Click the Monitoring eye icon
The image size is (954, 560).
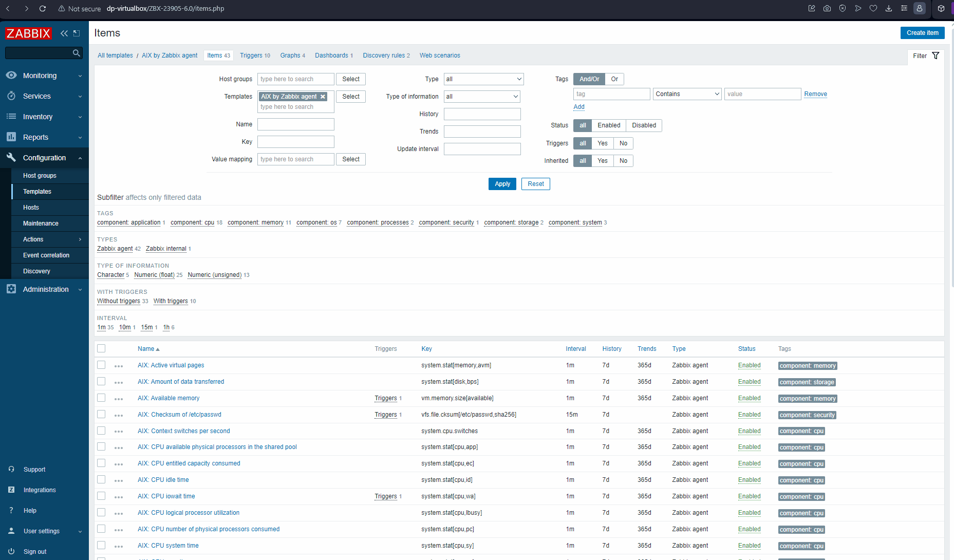point(11,75)
